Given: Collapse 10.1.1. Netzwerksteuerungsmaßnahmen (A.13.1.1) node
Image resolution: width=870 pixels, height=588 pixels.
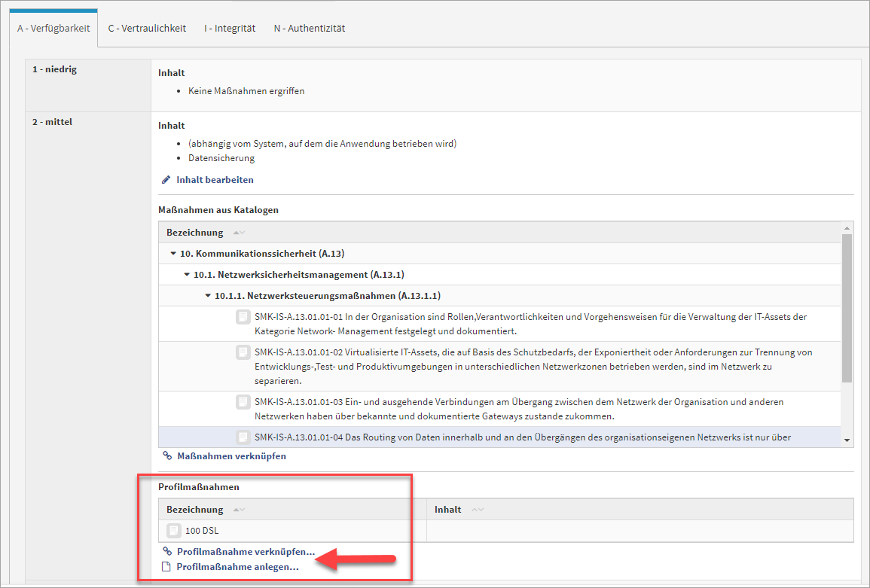Looking at the screenshot, I should point(207,296).
